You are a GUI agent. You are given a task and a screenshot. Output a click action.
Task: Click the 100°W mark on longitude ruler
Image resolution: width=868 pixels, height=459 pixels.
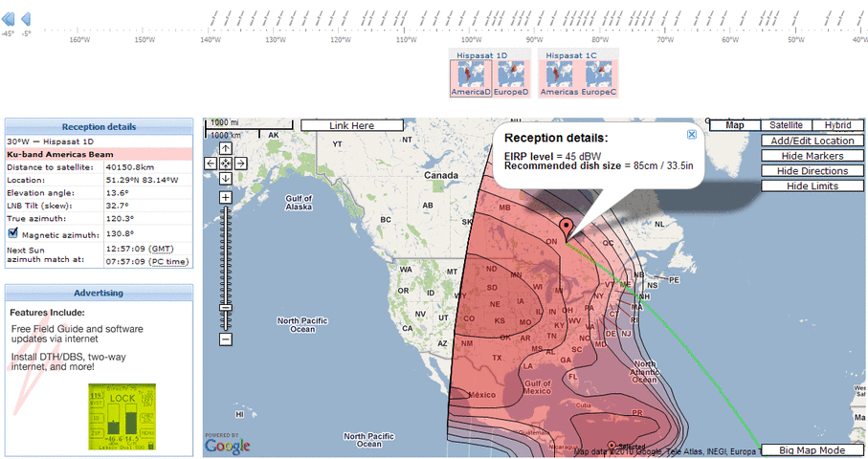pos(471,40)
